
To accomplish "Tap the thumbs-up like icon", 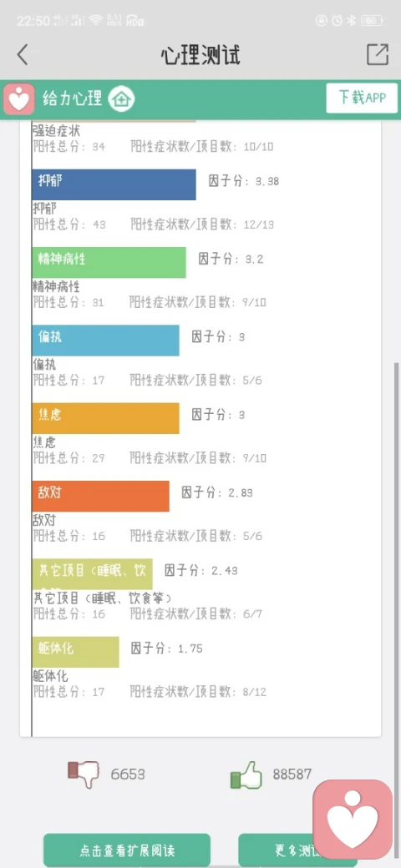I will click(x=246, y=775).
